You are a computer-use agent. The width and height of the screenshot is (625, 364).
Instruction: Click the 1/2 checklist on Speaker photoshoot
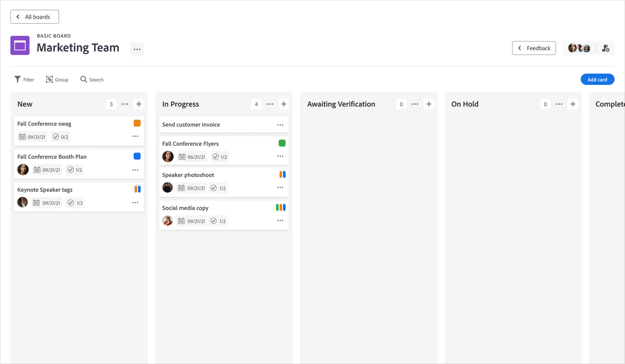click(218, 188)
